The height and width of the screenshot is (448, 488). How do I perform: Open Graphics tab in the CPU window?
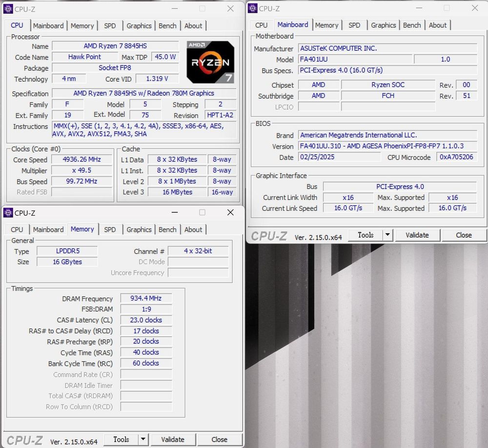(x=139, y=26)
